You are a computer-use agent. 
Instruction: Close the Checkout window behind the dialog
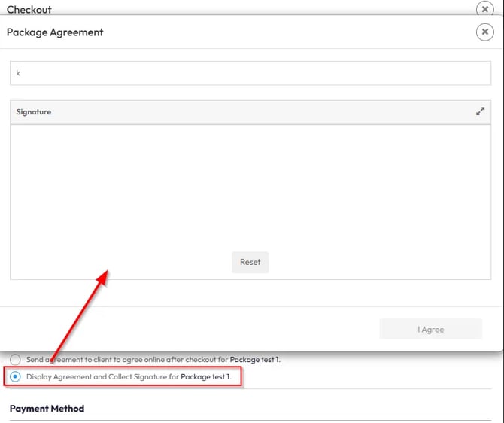[x=485, y=9]
